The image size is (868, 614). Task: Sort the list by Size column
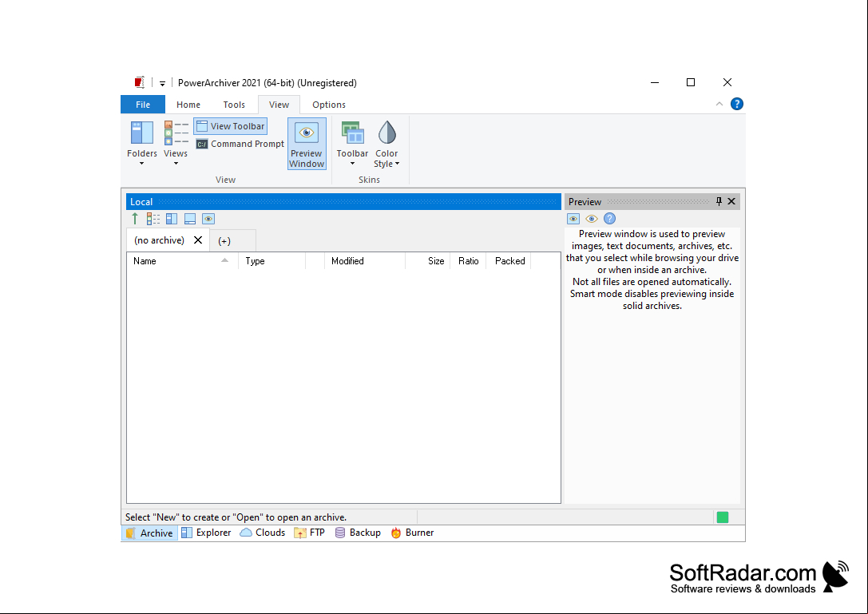click(428, 261)
